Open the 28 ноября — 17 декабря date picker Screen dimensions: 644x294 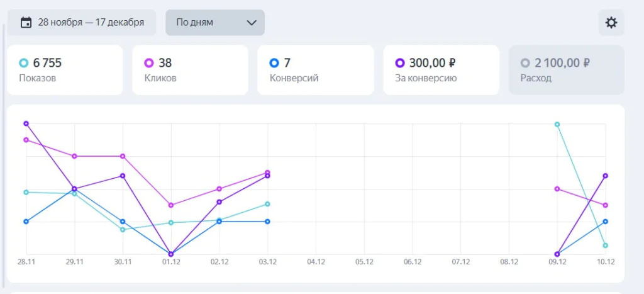pos(82,22)
